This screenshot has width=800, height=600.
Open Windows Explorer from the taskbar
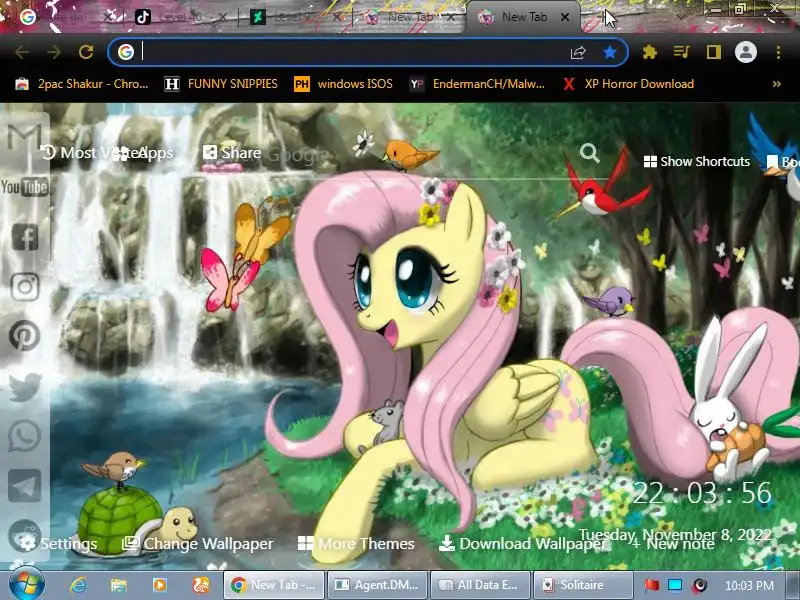[119, 585]
